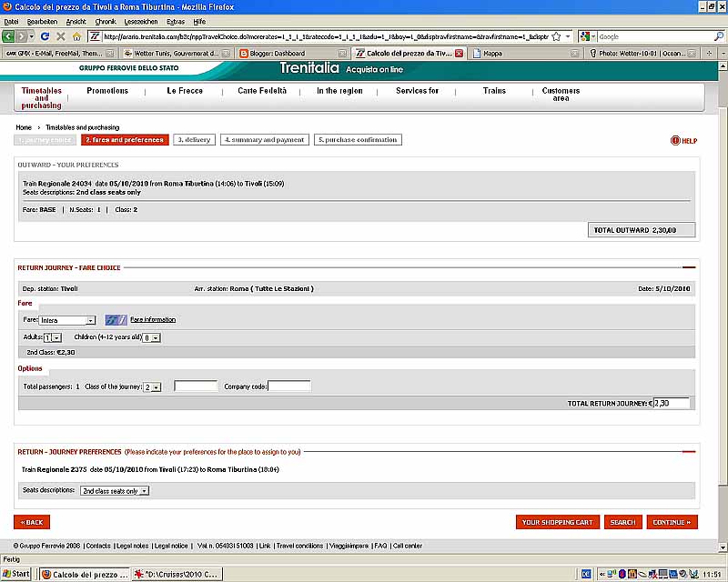728x582 pixels.
Task: Click the Google search box
Action: [655, 36]
